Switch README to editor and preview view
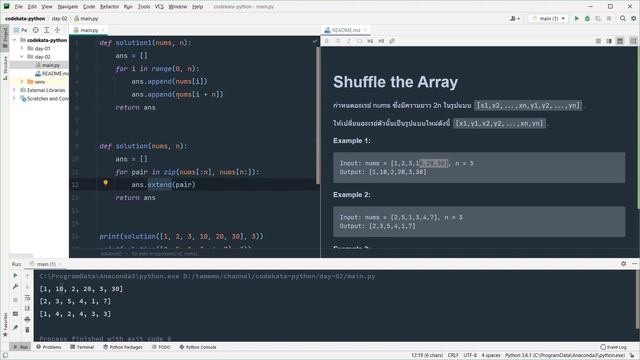This screenshot has height=360, width=640. pos(609,41)
